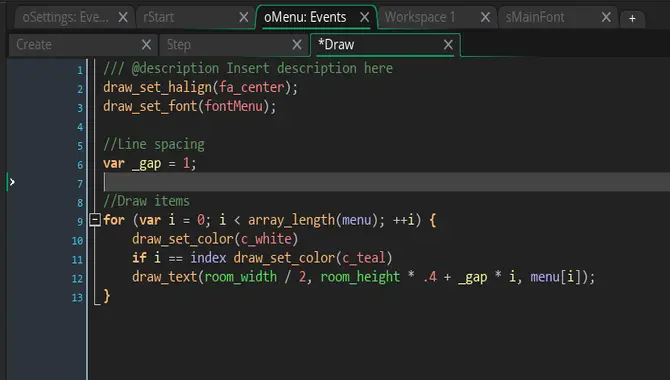Place cursor on var _gap line

pos(150,163)
